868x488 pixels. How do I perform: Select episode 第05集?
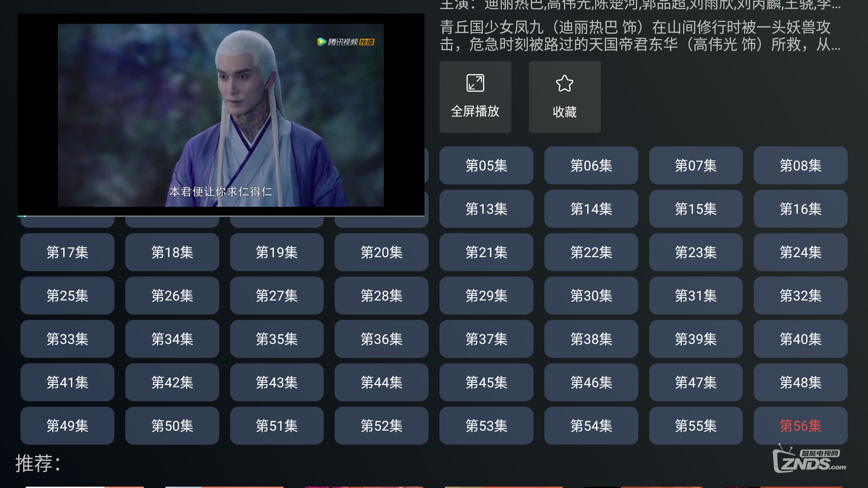click(x=486, y=165)
